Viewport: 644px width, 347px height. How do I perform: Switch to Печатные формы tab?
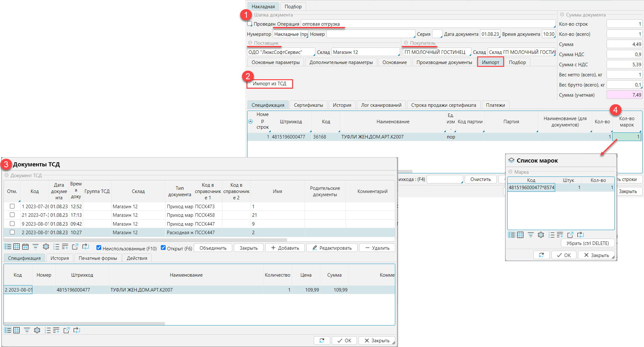pos(98,258)
